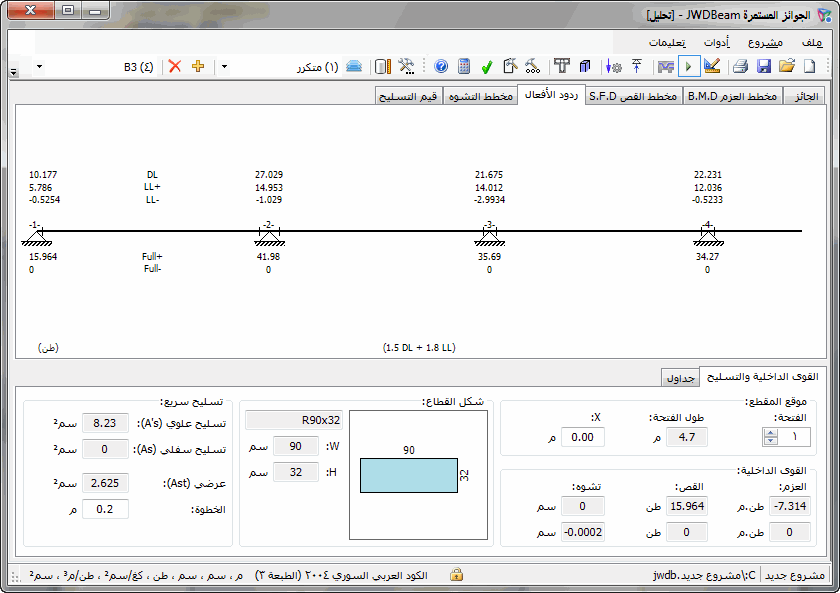Delete beam using the red X icon
840x593 pixels.
175,66
